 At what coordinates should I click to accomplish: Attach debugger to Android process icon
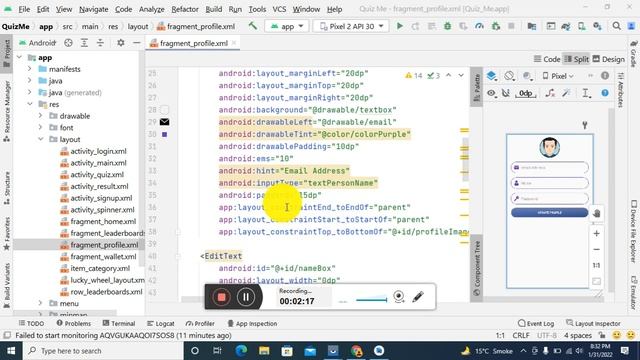pos(496,26)
